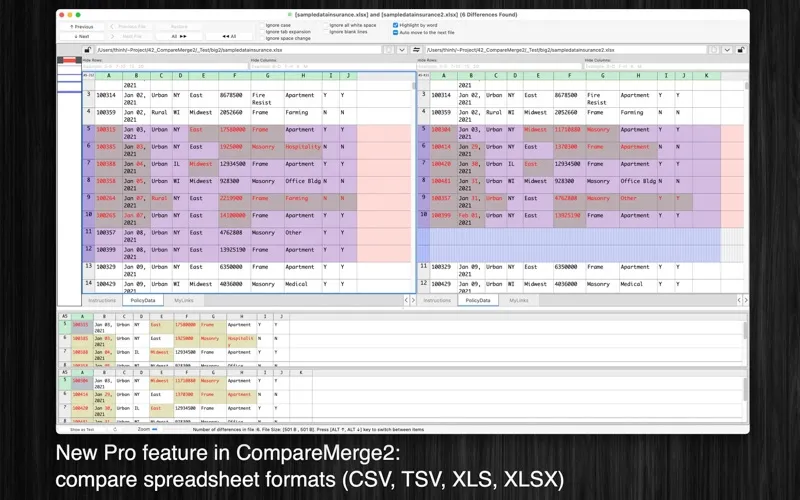The width and height of the screenshot is (800, 500).
Task: Select column H header in the left pane
Action: [x=303, y=76]
